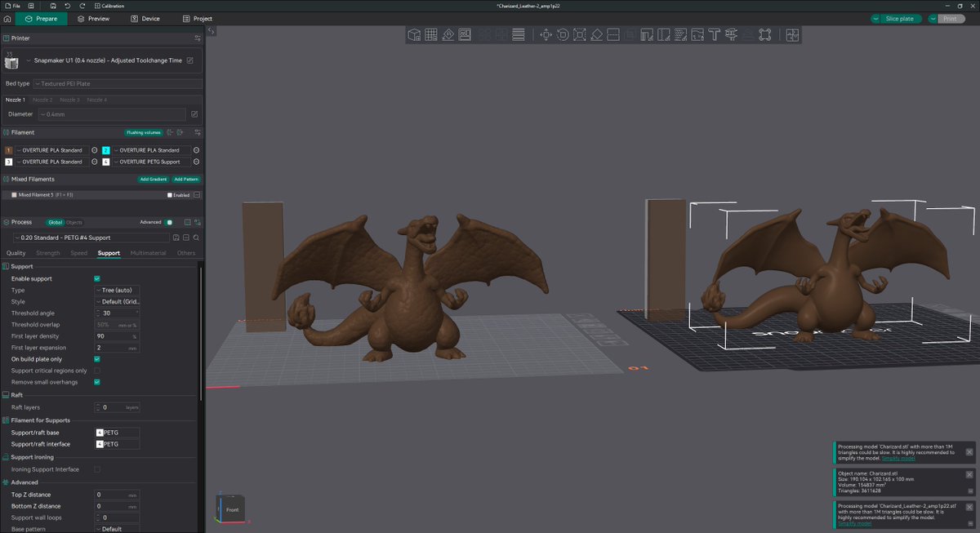This screenshot has width=980, height=533.
Task: Select the Support painting tool
Action: (647, 34)
